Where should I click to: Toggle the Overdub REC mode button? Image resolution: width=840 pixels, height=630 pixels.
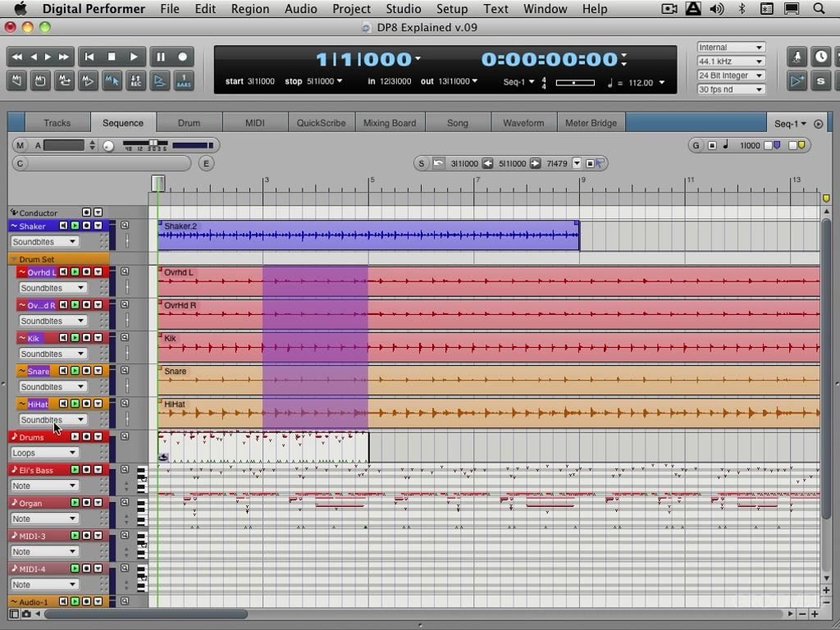click(x=135, y=81)
